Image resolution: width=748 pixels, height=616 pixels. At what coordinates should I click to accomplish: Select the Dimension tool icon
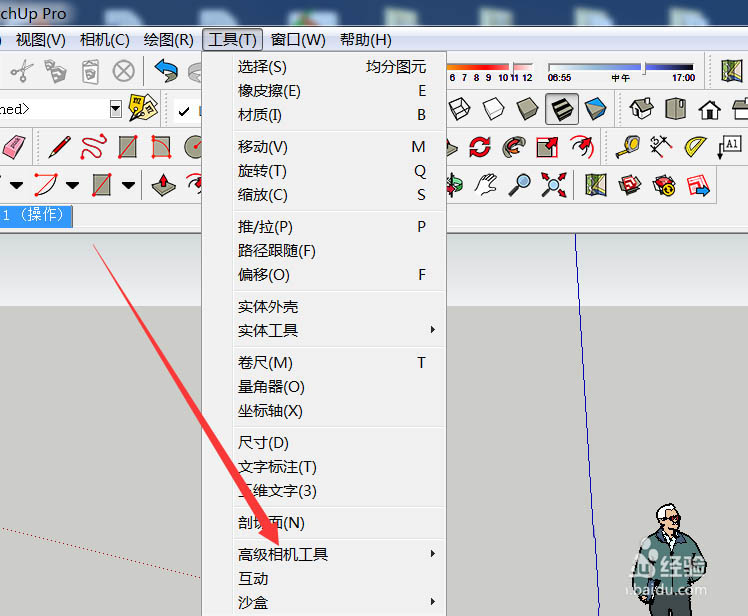pyautogui.click(x=661, y=146)
